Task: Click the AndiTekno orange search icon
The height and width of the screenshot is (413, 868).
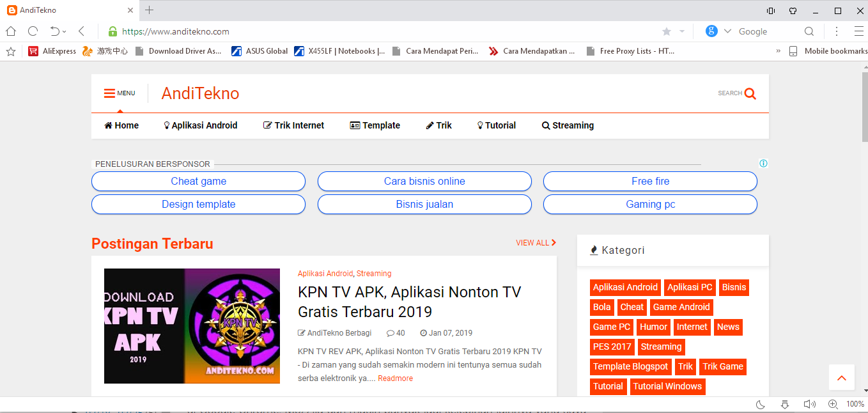Action: click(x=750, y=93)
